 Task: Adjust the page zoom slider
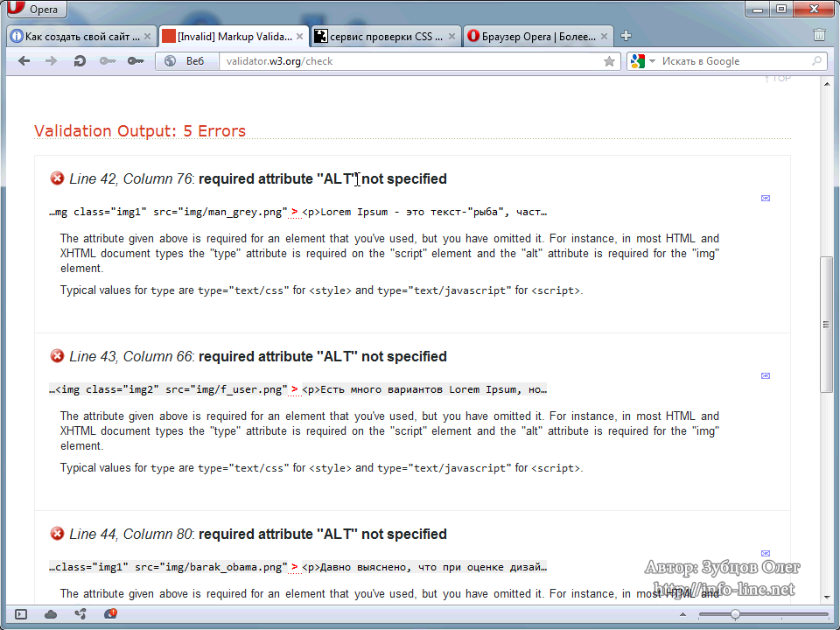[735, 614]
